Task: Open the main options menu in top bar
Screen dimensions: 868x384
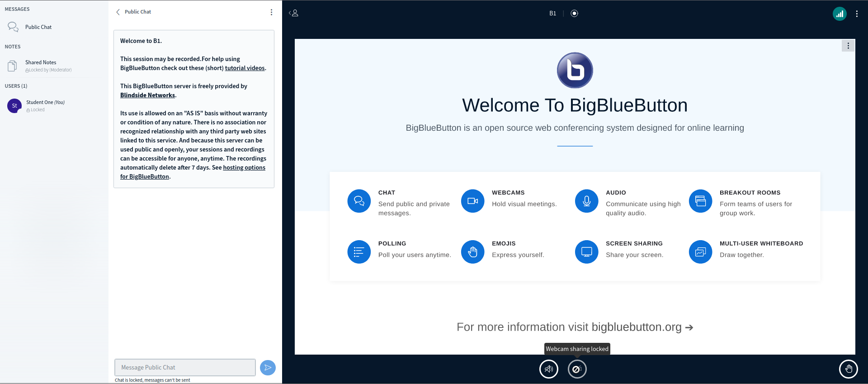Action: coord(857,14)
